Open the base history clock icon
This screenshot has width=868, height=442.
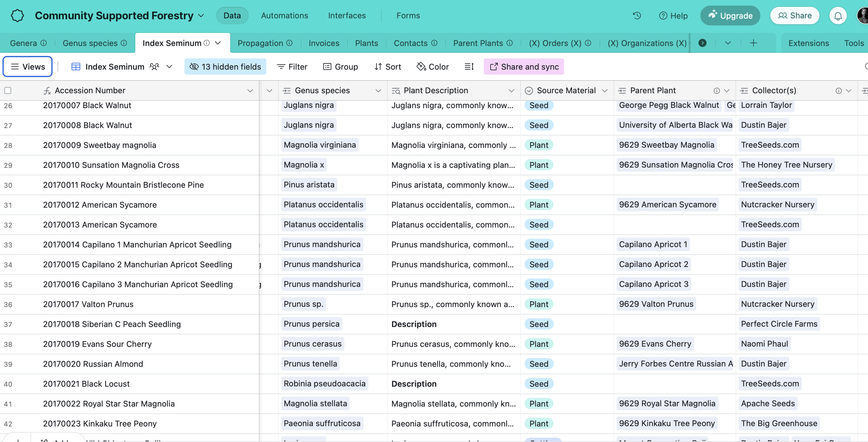(637, 16)
